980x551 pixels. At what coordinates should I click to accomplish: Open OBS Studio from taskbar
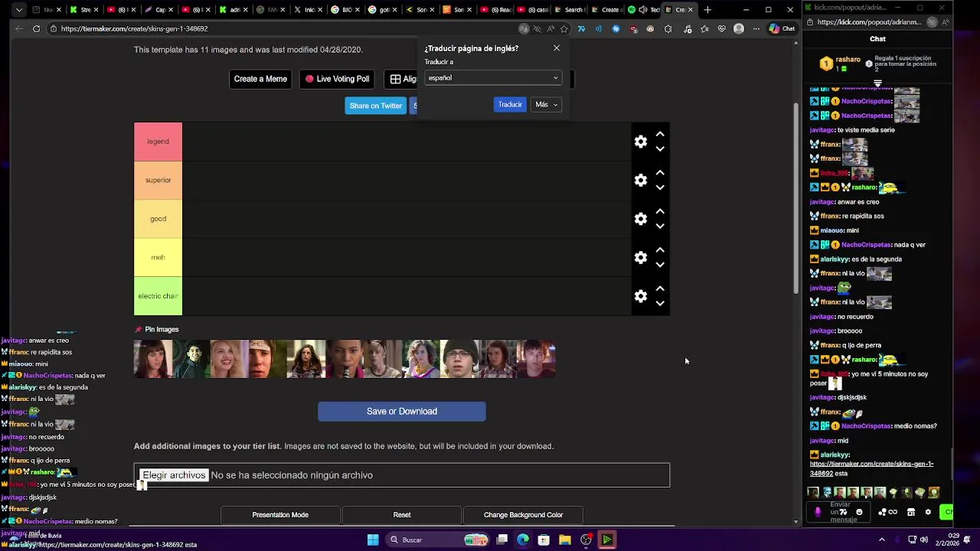pos(586,540)
